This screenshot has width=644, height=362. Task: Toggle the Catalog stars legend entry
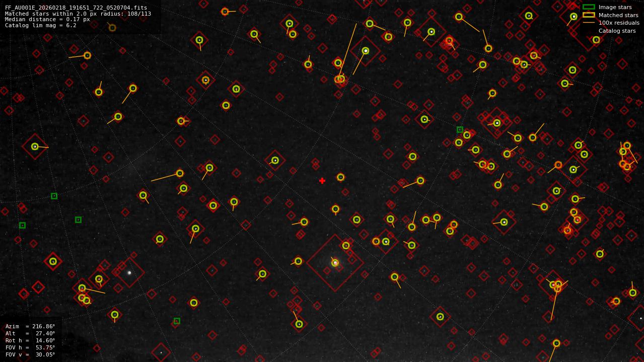[616, 31]
